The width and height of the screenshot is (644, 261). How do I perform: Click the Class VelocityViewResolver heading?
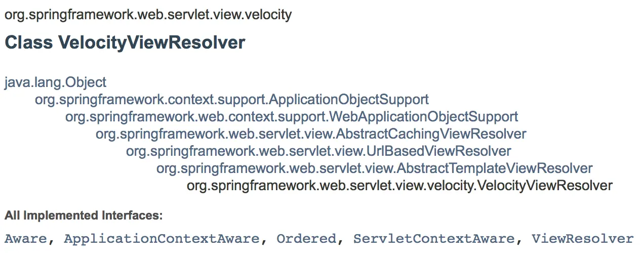125,43
